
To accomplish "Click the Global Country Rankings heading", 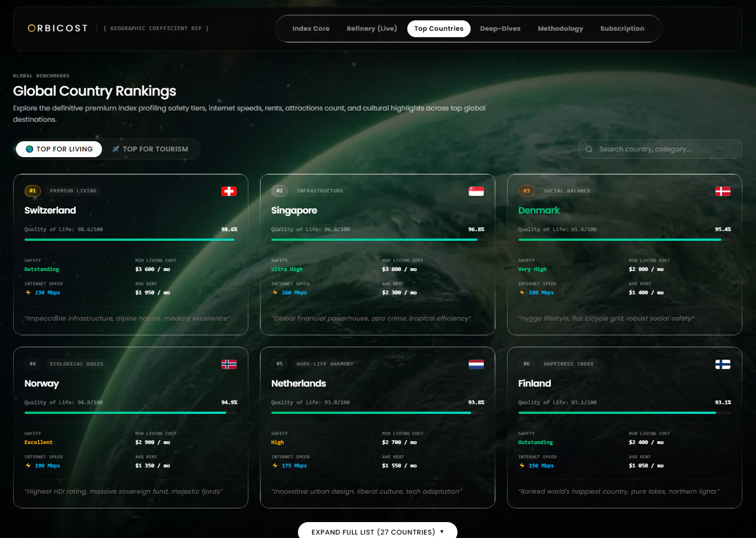I will (x=95, y=91).
